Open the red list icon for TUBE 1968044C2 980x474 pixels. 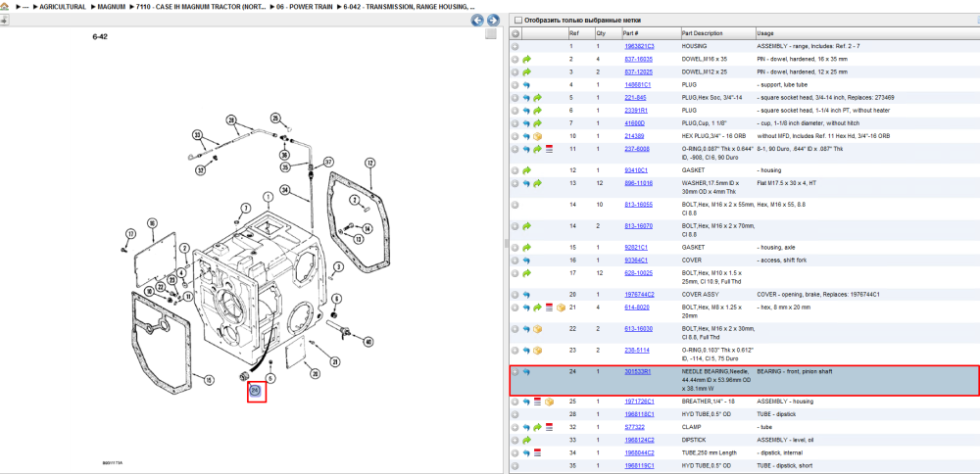pos(537,452)
